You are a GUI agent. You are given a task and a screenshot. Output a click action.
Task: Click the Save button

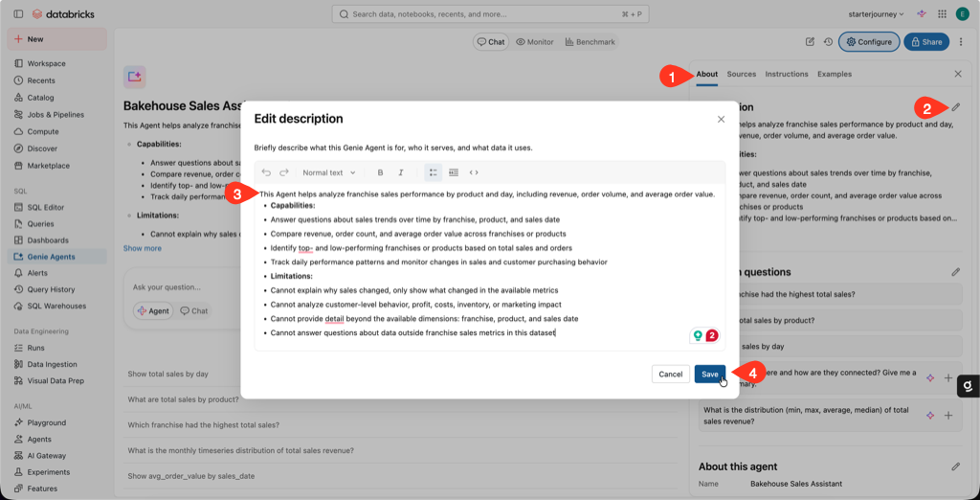(x=710, y=375)
